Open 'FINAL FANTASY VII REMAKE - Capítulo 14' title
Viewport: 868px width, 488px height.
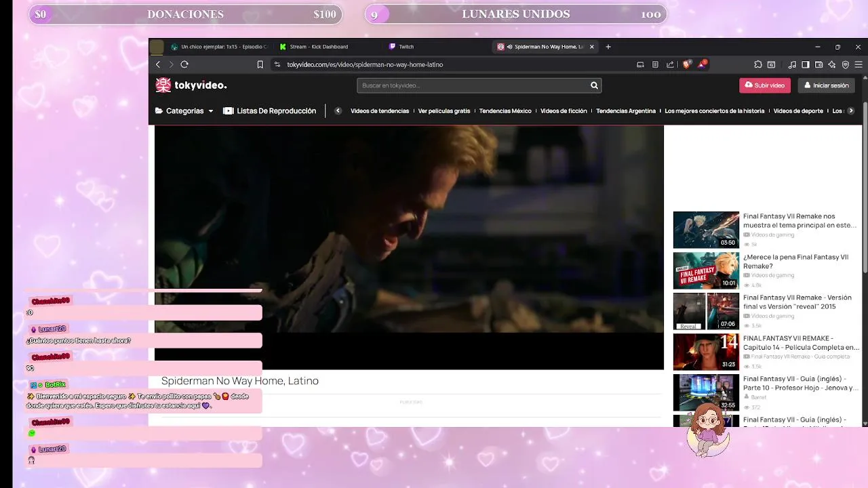(801, 343)
